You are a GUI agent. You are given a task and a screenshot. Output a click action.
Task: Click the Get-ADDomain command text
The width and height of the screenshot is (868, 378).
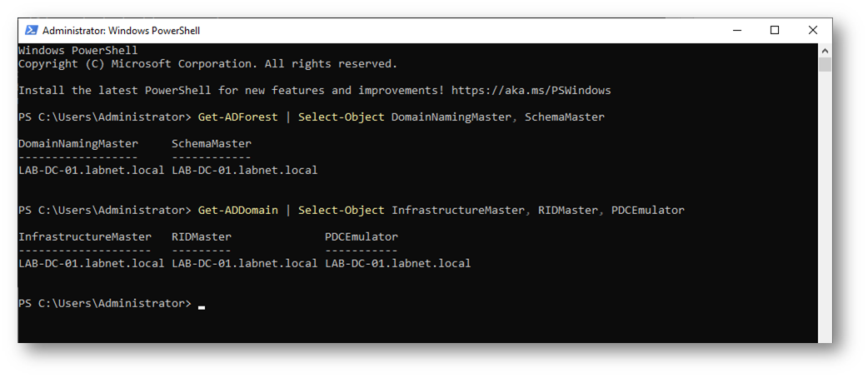pos(238,211)
